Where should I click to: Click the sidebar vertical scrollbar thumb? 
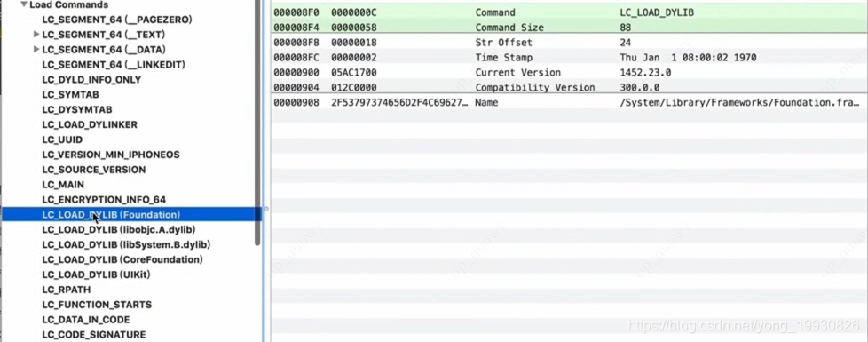[x=257, y=122]
